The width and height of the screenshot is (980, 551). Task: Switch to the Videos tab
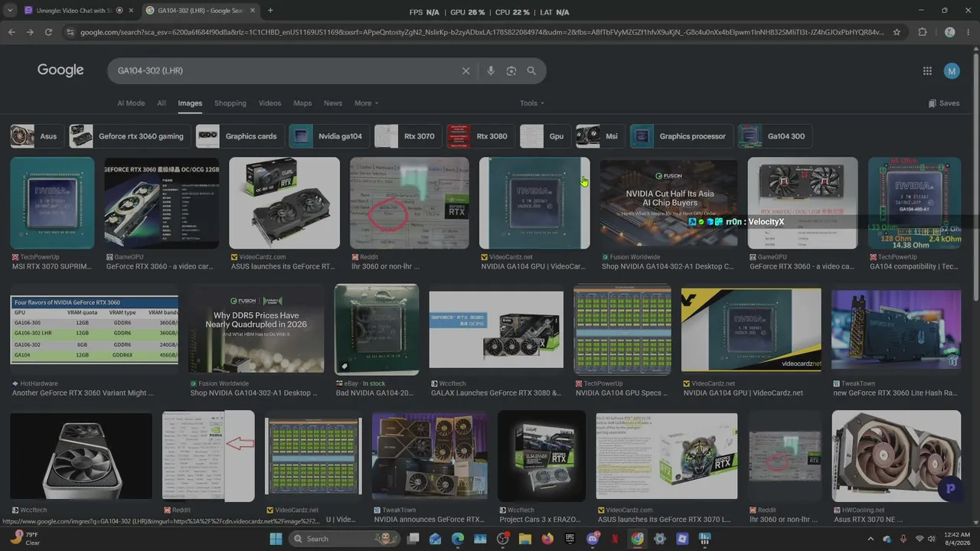click(269, 103)
